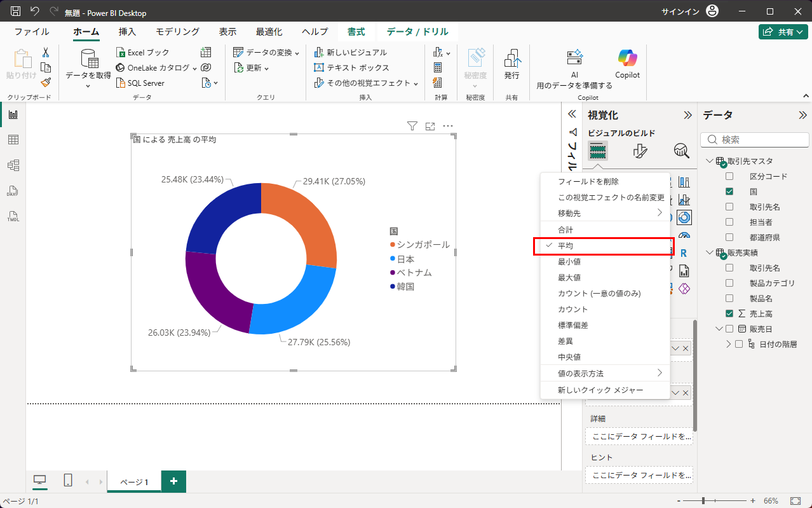The height and width of the screenshot is (508, 812).
Task: Uncheck the 国 field checkbox
Action: tap(729, 191)
